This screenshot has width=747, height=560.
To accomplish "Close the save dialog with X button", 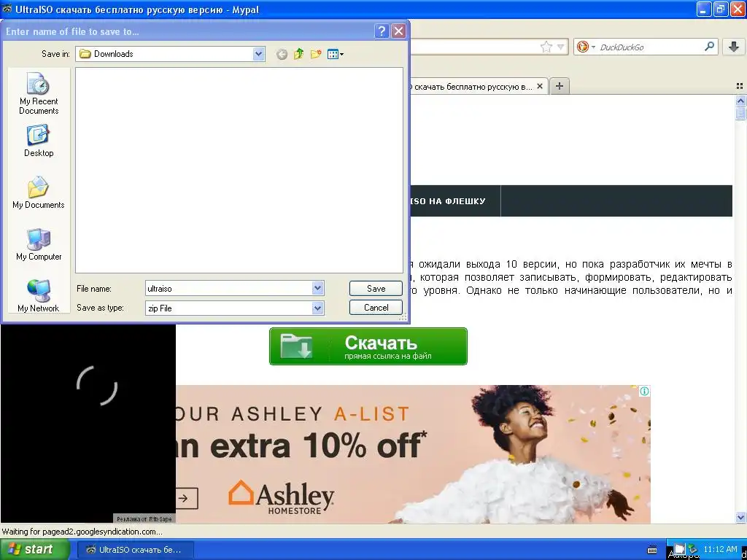I will 398,31.
